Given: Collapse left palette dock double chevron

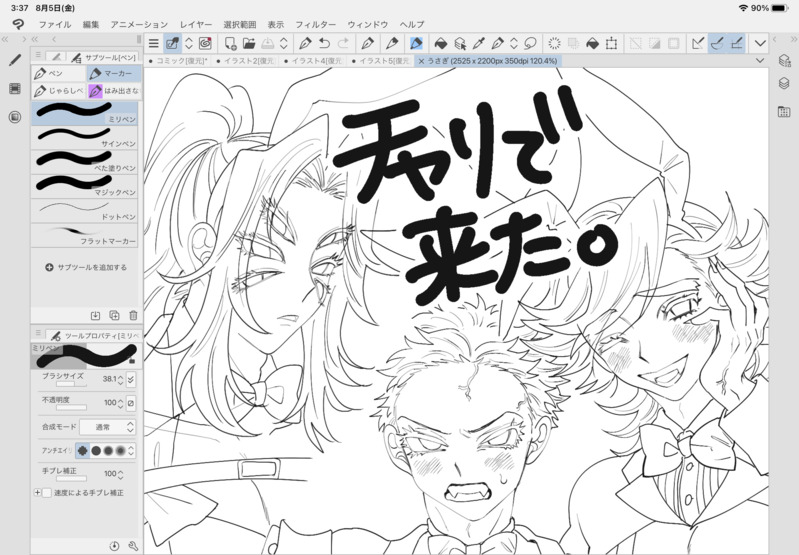Looking at the screenshot, I should (x=5, y=39).
